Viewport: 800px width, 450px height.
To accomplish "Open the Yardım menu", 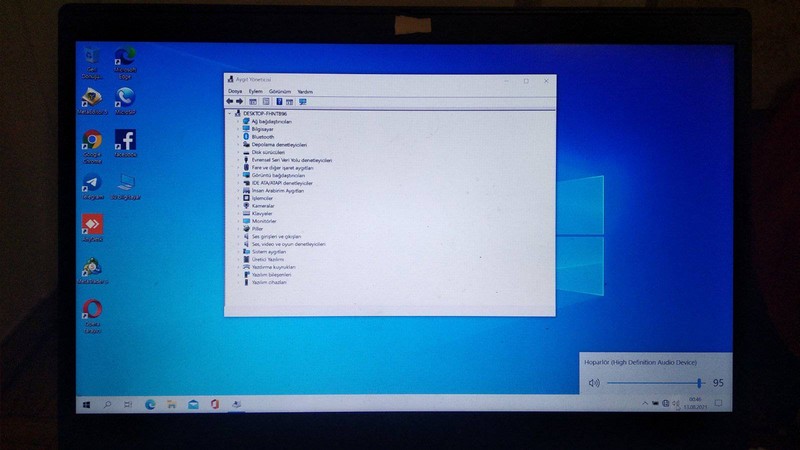I will (x=305, y=91).
